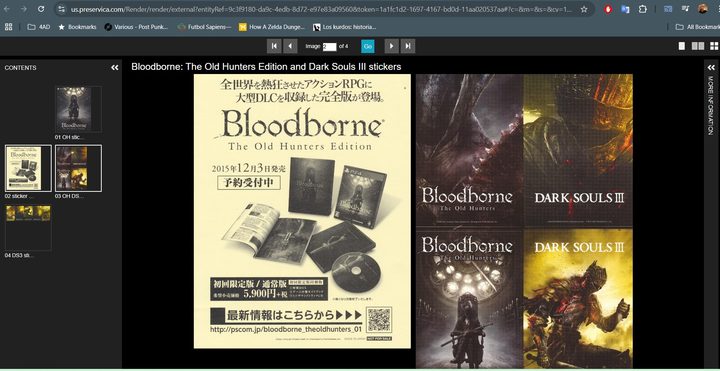Open the All Bookmarks folder
Image resolution: width=720 pixels, height=371 pixels.
tap(697, 27)
